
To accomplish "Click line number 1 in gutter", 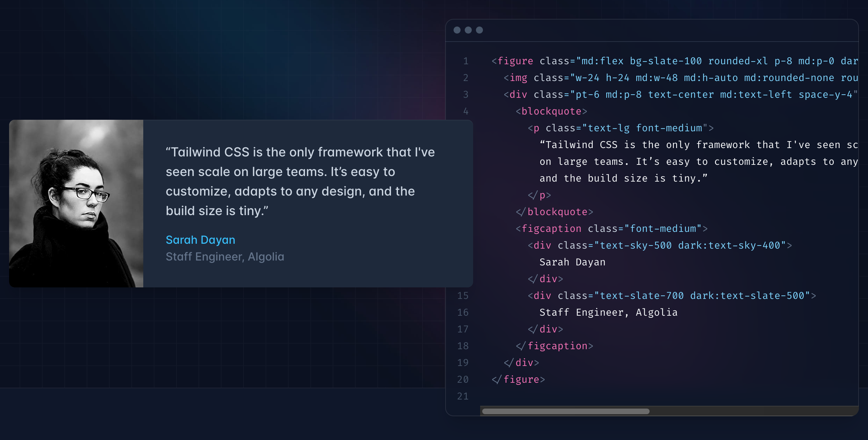I will (465, 61).
